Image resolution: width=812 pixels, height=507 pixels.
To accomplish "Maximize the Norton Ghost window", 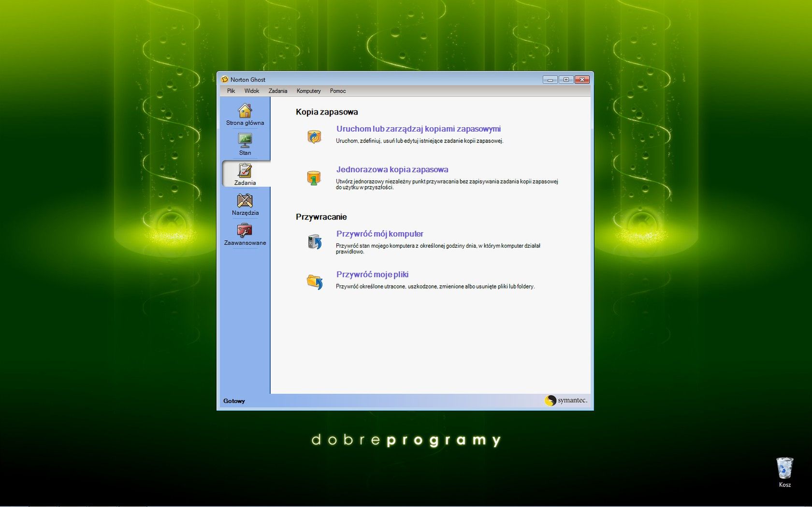I will click(566, 79).
